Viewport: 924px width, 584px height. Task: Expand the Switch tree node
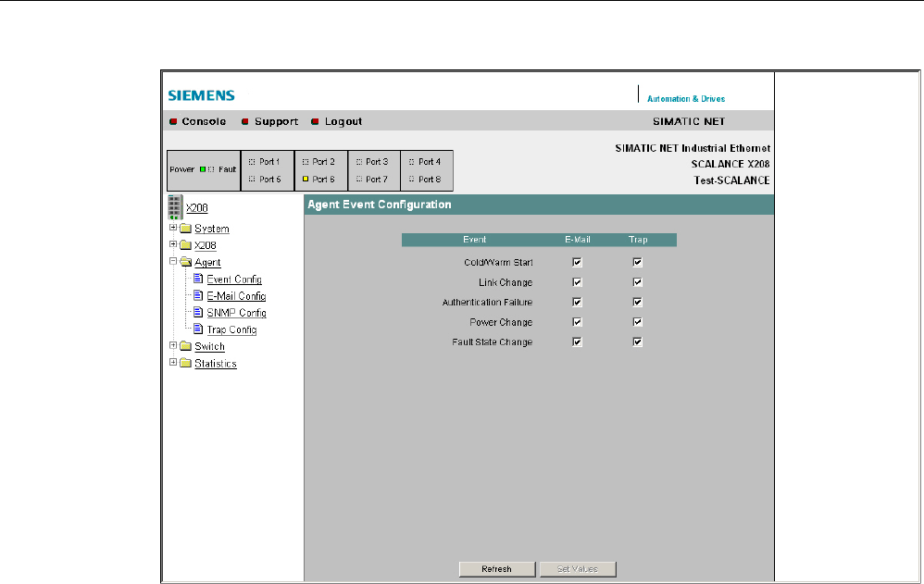(x=172, y=345)
